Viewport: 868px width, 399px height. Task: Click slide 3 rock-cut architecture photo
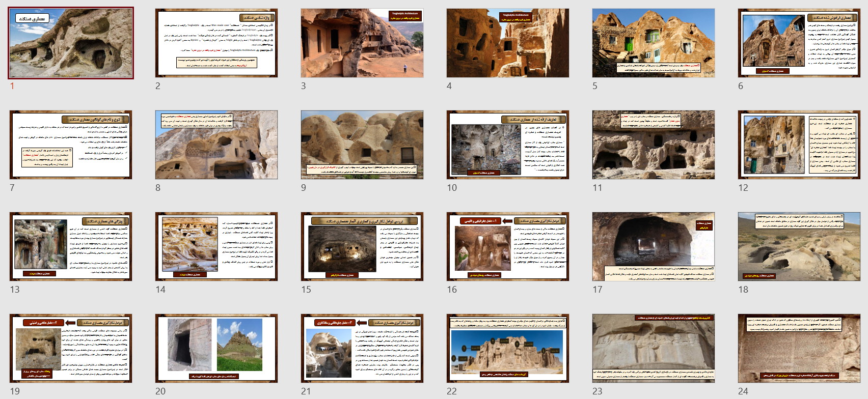[362, 43]
